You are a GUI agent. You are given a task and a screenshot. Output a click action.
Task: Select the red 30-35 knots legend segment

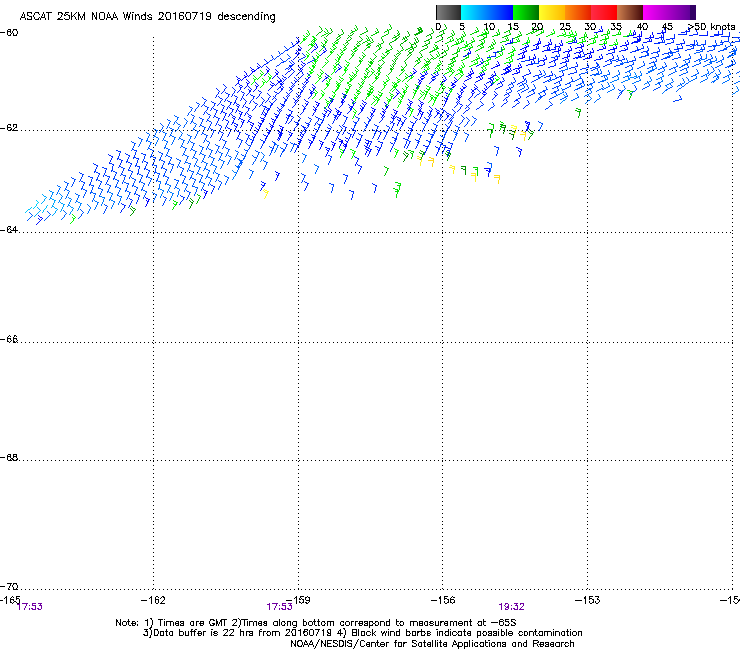[604, 12]
